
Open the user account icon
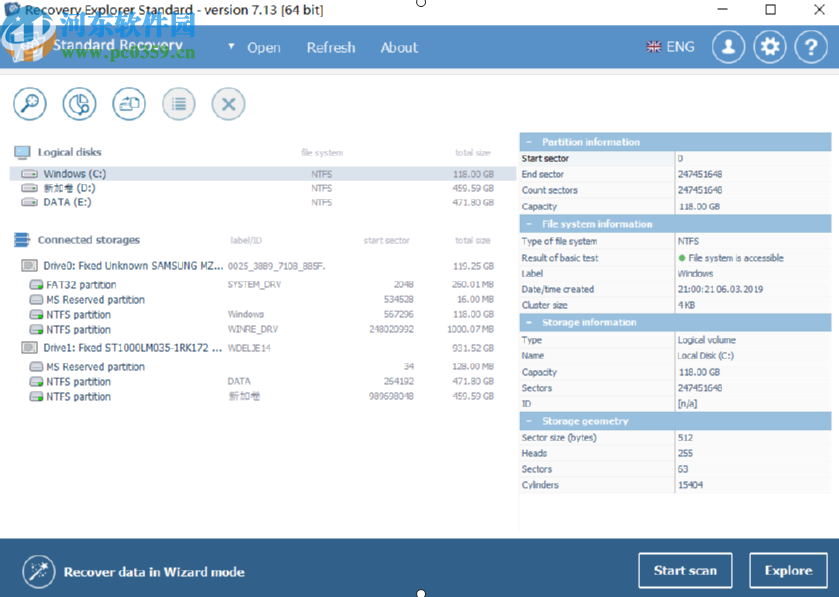click(x=728, y=47)
